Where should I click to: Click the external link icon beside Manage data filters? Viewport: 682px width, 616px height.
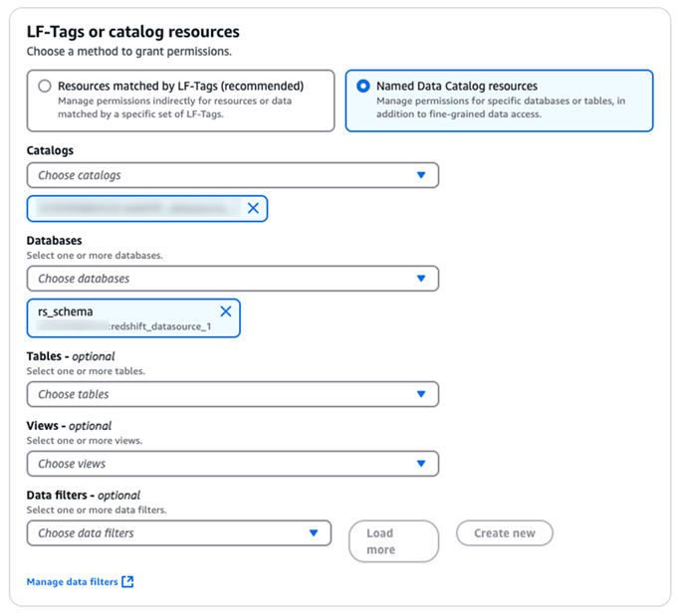pyautogui.click(x=127, y=582)
